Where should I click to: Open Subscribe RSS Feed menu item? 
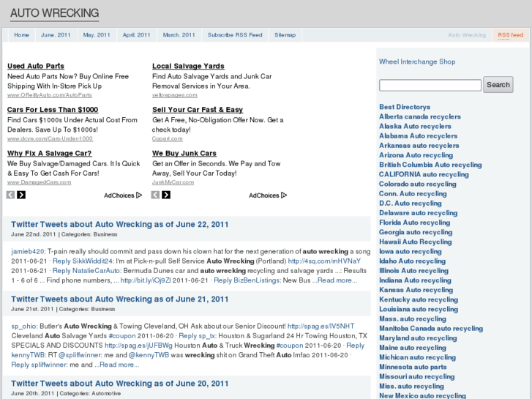[235, 35]
